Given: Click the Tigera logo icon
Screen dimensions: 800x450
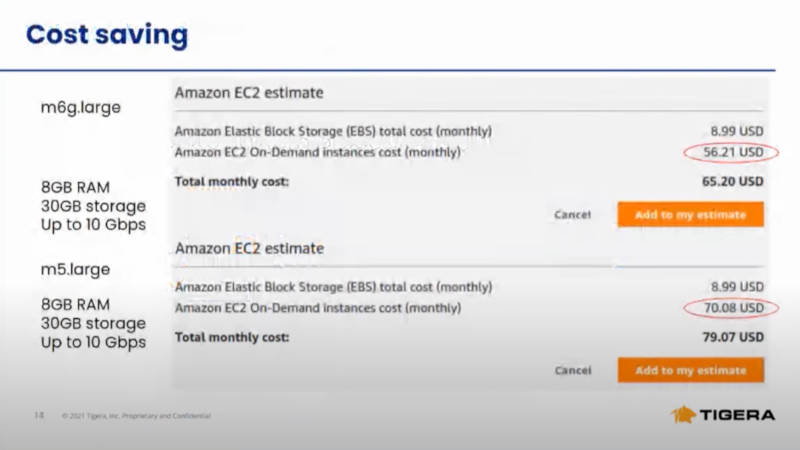Looking at the screenshot, I should (684, 414).
